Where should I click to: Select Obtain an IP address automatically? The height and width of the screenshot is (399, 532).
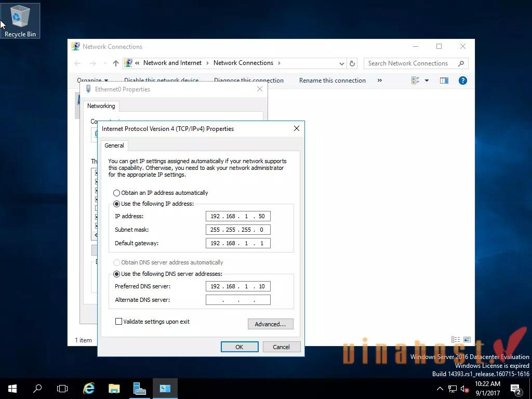pyautogui.click(x=161, y=193)
